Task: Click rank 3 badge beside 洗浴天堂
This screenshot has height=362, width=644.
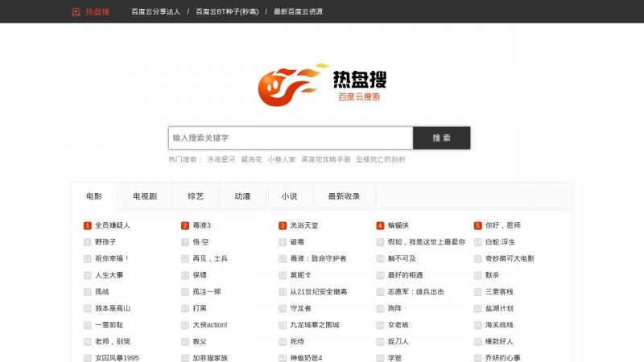Action: point(283,225)
